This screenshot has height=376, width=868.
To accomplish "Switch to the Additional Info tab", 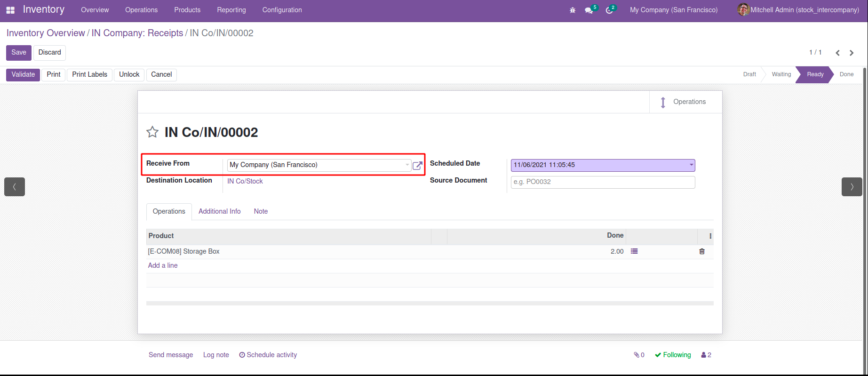I will point(219,211).
